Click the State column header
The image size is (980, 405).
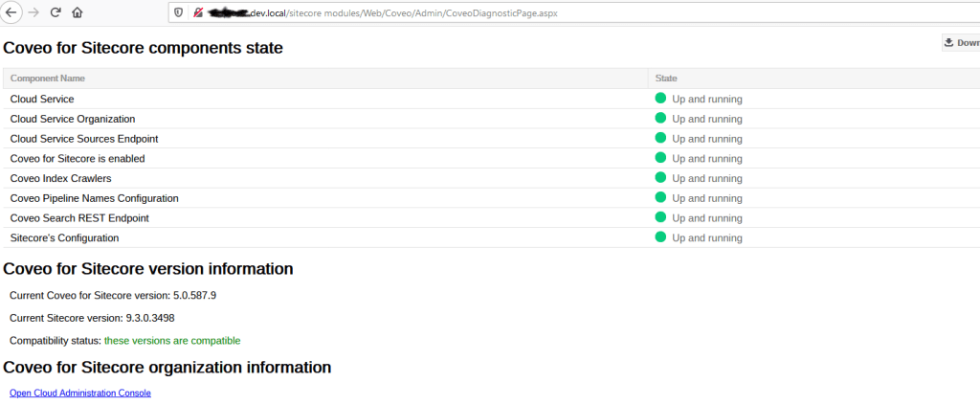pyautogui.click(x=666, y=78)
